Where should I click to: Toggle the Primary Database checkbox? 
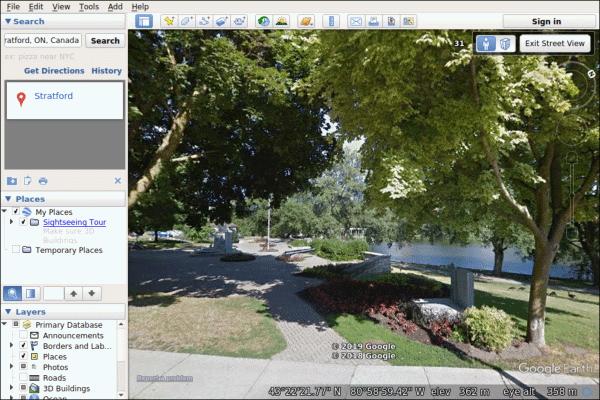[16, 324]
